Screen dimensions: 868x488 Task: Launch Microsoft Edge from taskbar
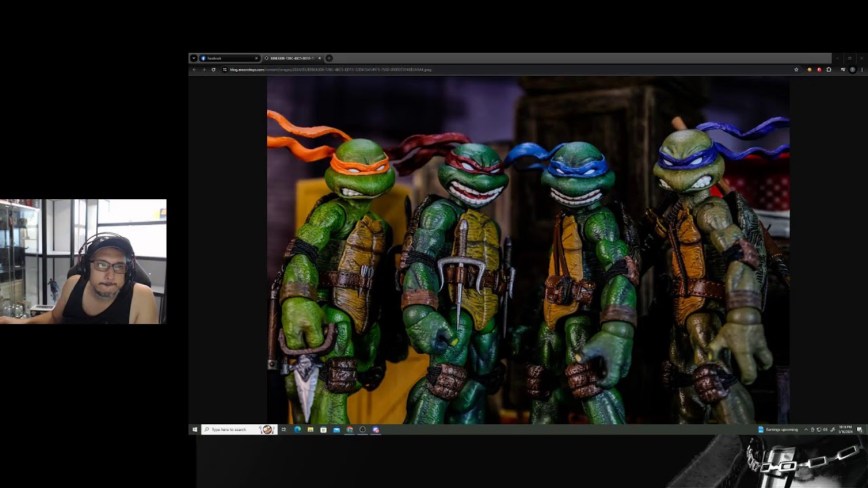coord(297,430)
